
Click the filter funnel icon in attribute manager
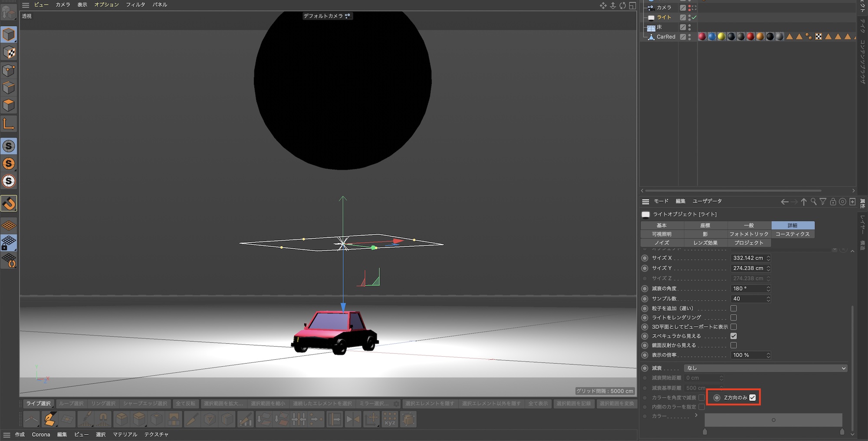tap(823, 202)
